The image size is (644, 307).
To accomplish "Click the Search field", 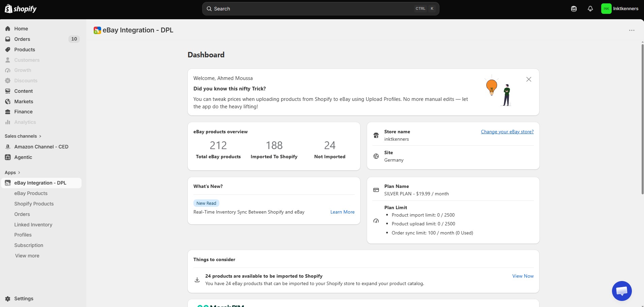I will click(x=320, y=9).
